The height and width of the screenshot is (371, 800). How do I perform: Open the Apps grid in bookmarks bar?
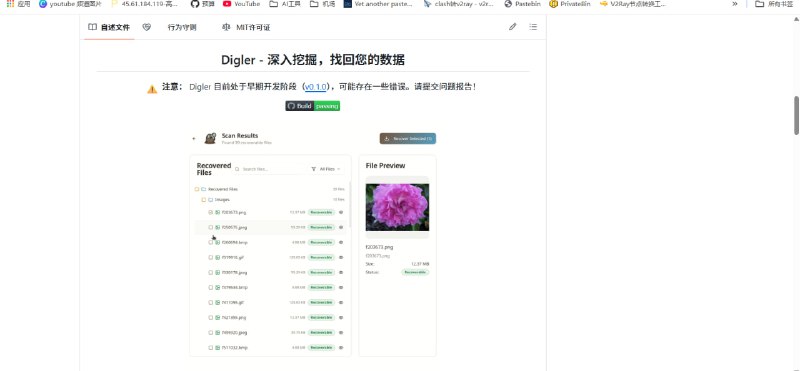tap(18, 4)
